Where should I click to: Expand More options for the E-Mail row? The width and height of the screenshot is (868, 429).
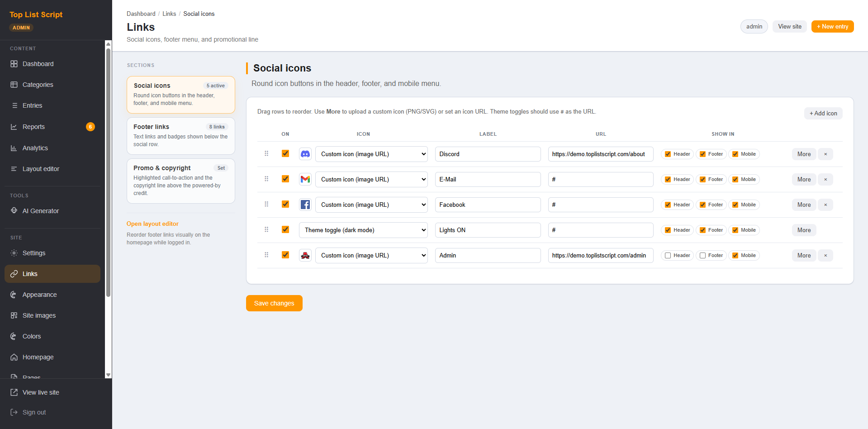point(804,179)
